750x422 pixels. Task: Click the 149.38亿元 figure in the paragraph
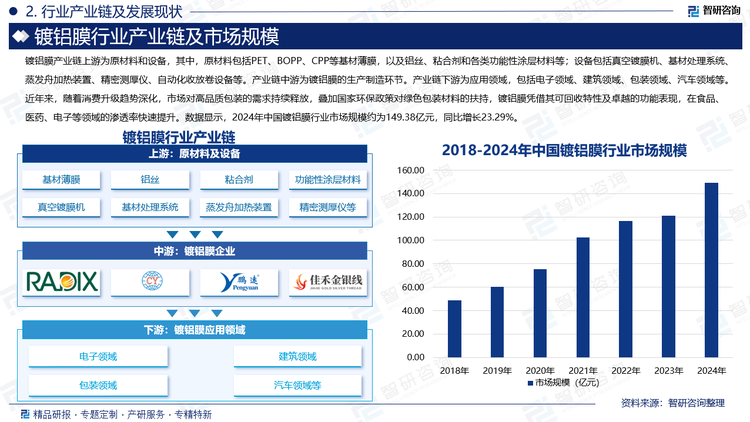[410, 117]
